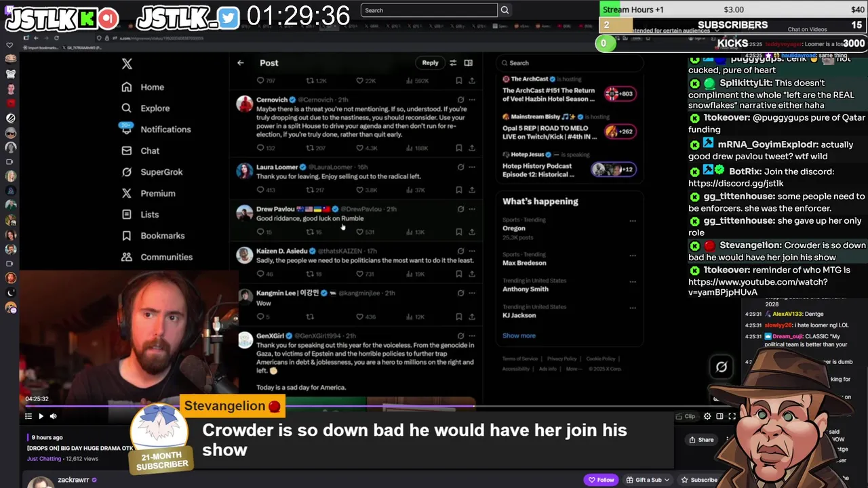This screenshot has height=488, width=868.
Task: Open Cernovich's profile avatar
Action: pos(244,104)
